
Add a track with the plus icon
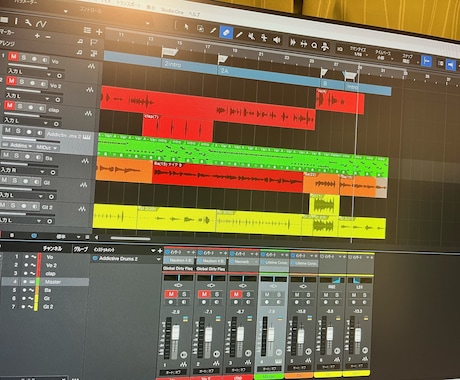99,32
